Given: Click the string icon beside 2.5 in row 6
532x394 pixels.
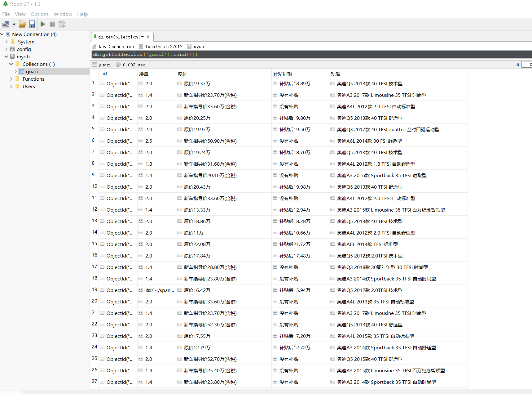Looking at the screenshot, I should 141,141.
